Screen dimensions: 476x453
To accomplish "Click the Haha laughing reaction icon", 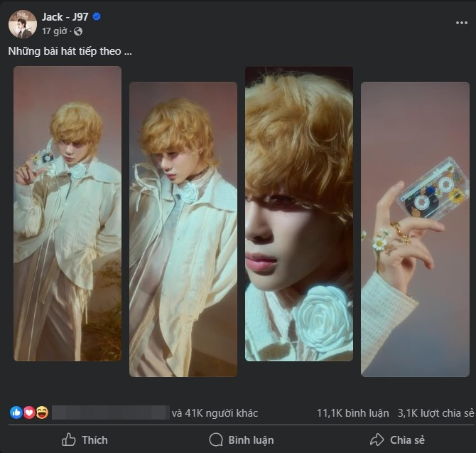I will pyautogui.click(x=41, y=412).
